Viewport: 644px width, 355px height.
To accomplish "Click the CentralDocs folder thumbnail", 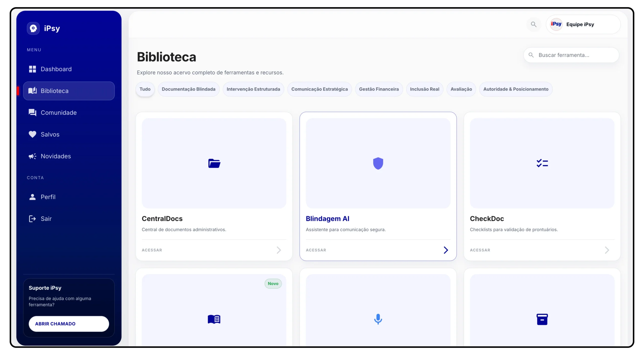I will click(x=214, y=164).
